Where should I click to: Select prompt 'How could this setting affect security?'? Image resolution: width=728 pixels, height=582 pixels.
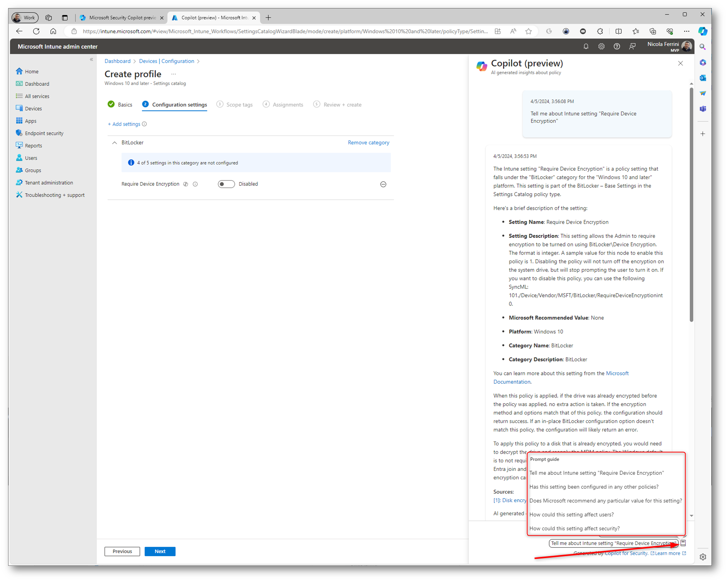tap(575, 528)
